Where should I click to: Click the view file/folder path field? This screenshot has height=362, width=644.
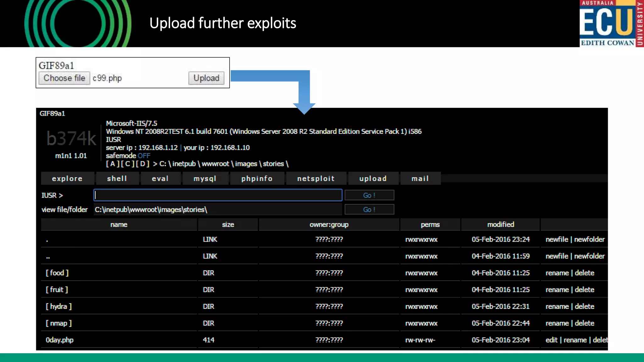pos(218,210)
